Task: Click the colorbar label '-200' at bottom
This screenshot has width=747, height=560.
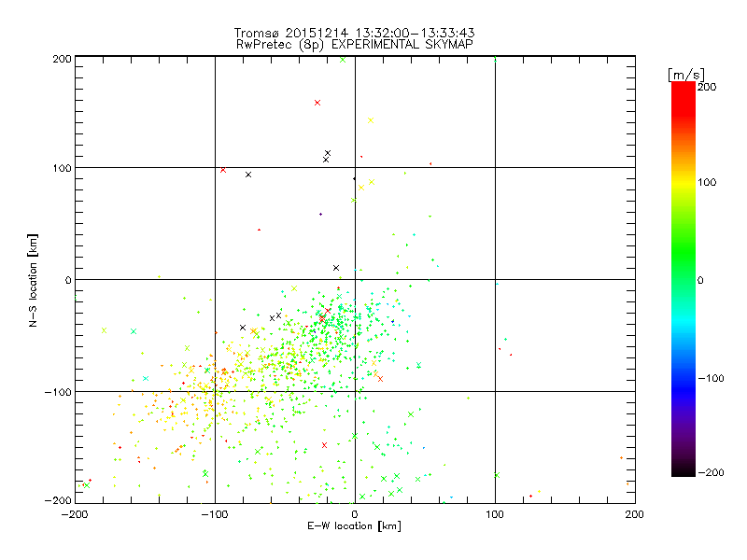Action: tap(711, 472)
